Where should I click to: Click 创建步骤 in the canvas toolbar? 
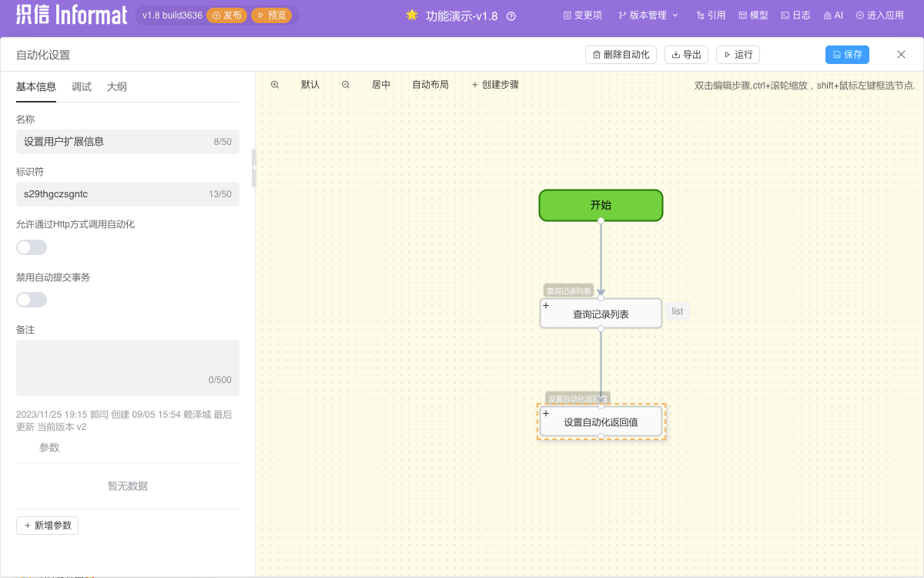(495, 85)
